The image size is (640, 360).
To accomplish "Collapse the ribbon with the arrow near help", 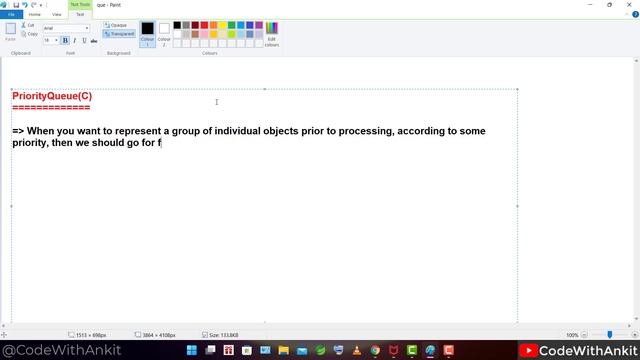I will [627, 14].
